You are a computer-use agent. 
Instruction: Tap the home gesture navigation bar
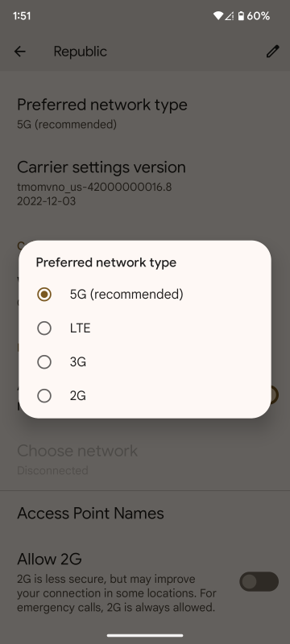tap(145, 635)
